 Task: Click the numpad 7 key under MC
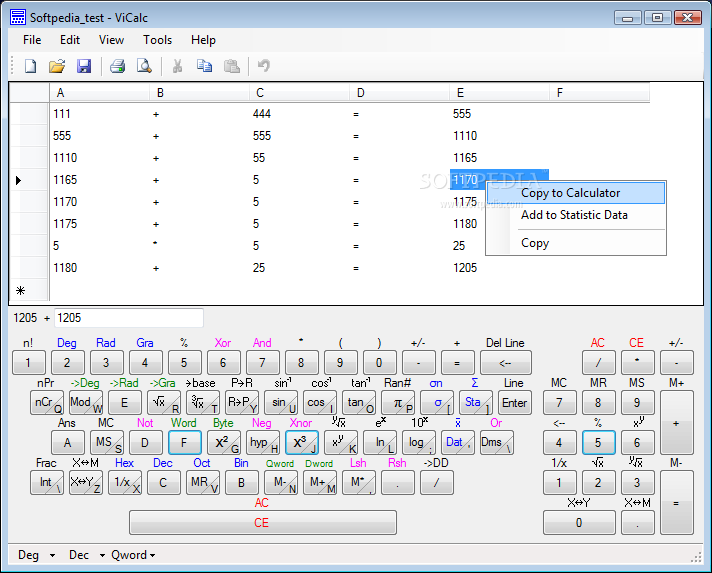click(x=560, y=403)
